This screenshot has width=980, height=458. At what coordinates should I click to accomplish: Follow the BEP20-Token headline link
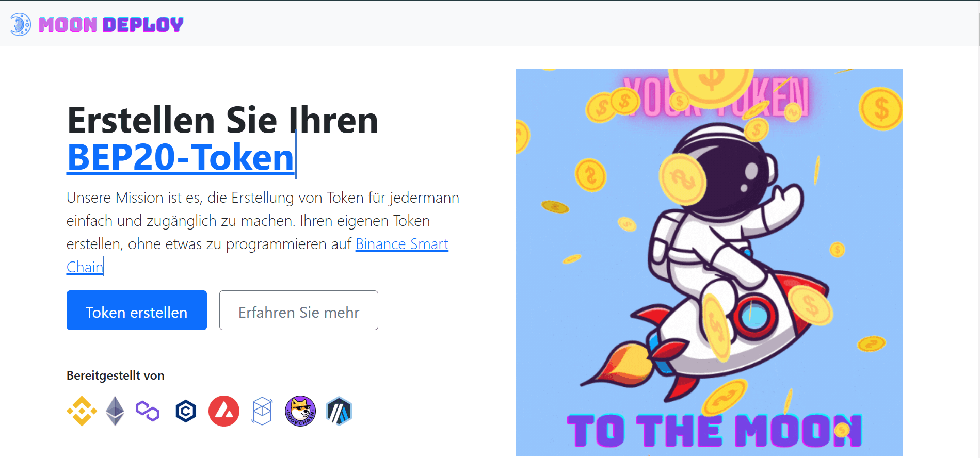click(x=181, y=157)
